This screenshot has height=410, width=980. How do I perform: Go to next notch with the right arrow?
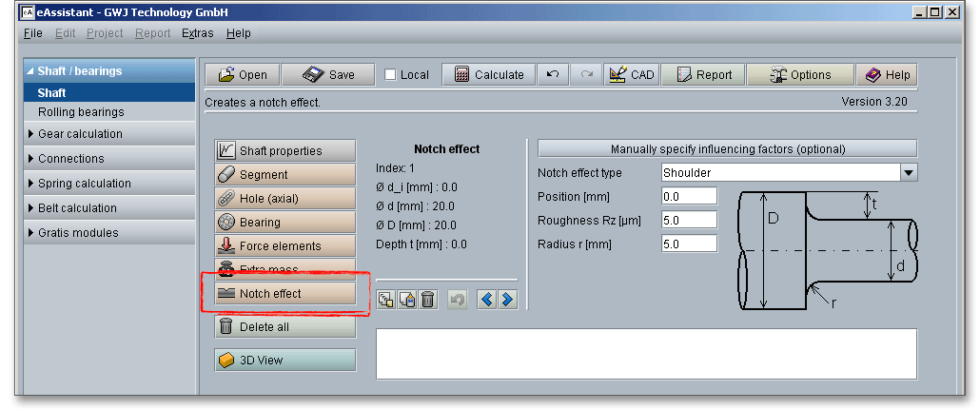[x=507, y=300]
